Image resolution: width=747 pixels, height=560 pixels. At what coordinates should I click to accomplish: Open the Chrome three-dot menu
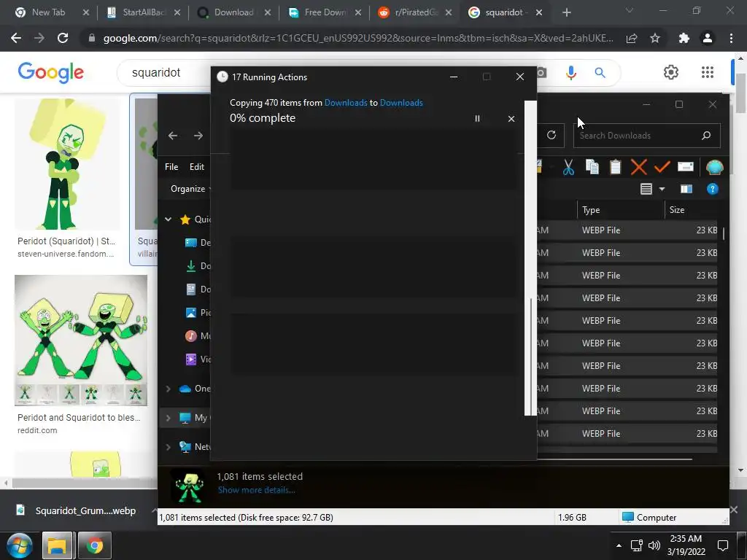point(731,38)
